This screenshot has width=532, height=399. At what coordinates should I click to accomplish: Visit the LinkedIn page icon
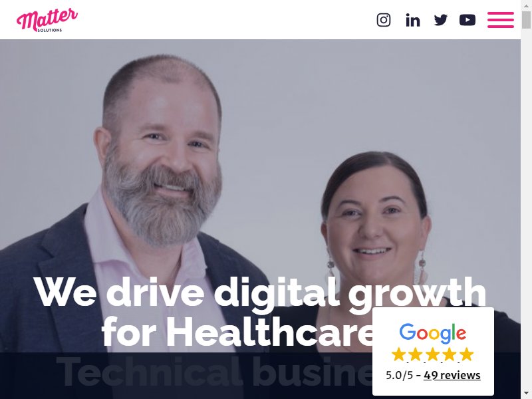coord(412,20)
